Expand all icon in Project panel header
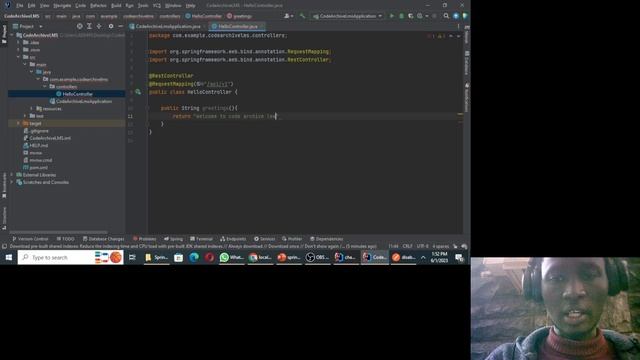This screenshot has width=640, height=360. 89,26
